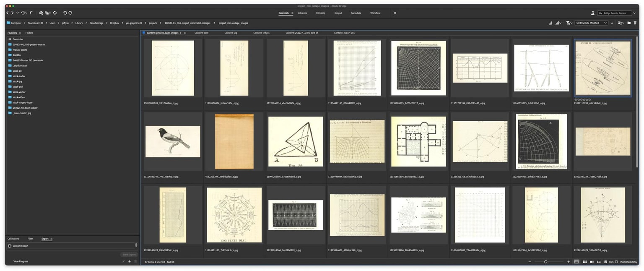Expand breadcrumb chevron after Dropbox
This screenshot has width=644, height=271.
tap(122, 23)
